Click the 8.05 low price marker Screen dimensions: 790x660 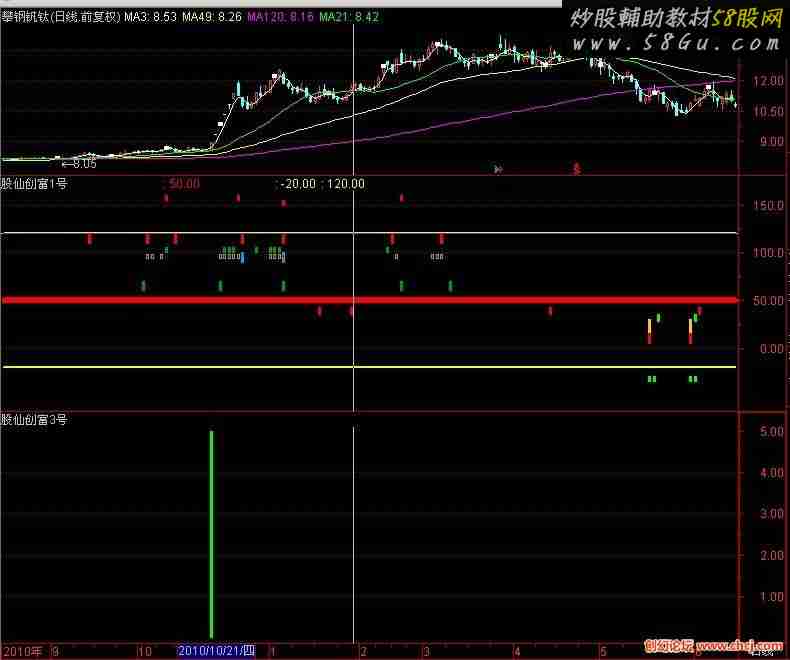[80, 164]
